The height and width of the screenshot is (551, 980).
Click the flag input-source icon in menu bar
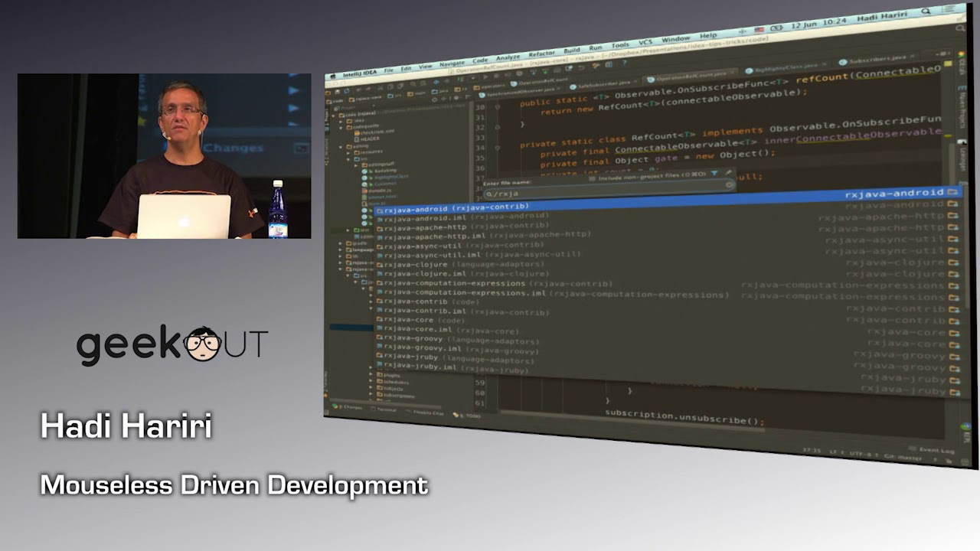tap(759, 30)
